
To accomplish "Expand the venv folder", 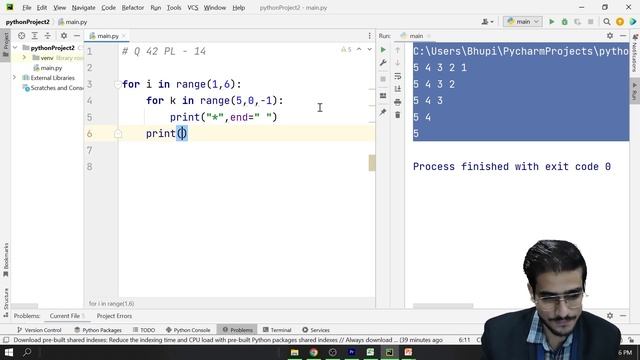I will [x=24, y=58].
